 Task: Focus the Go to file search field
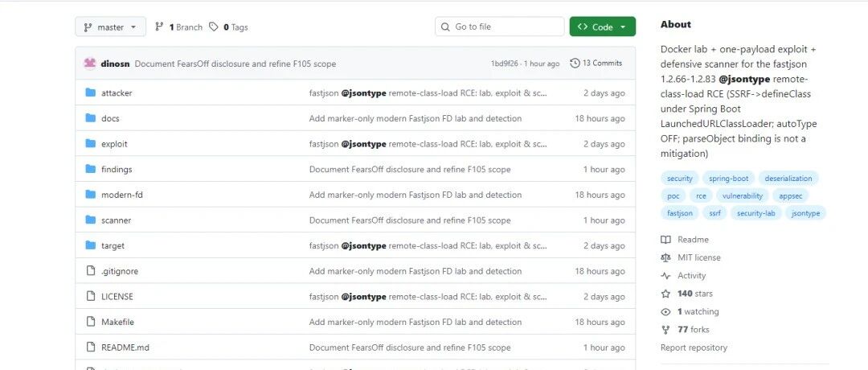tap(499, 27)
